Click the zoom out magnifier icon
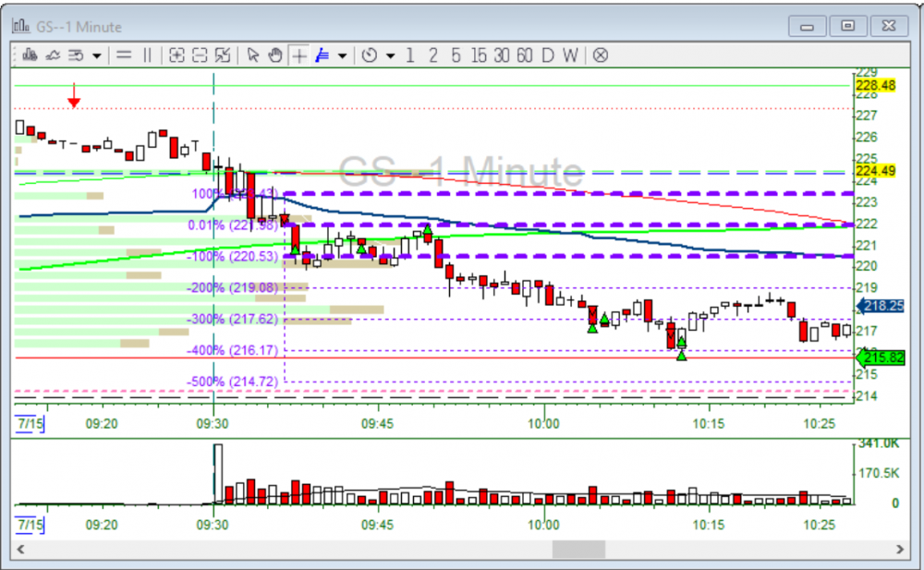The height and width of the screenshot is (570, 924). 199,55
